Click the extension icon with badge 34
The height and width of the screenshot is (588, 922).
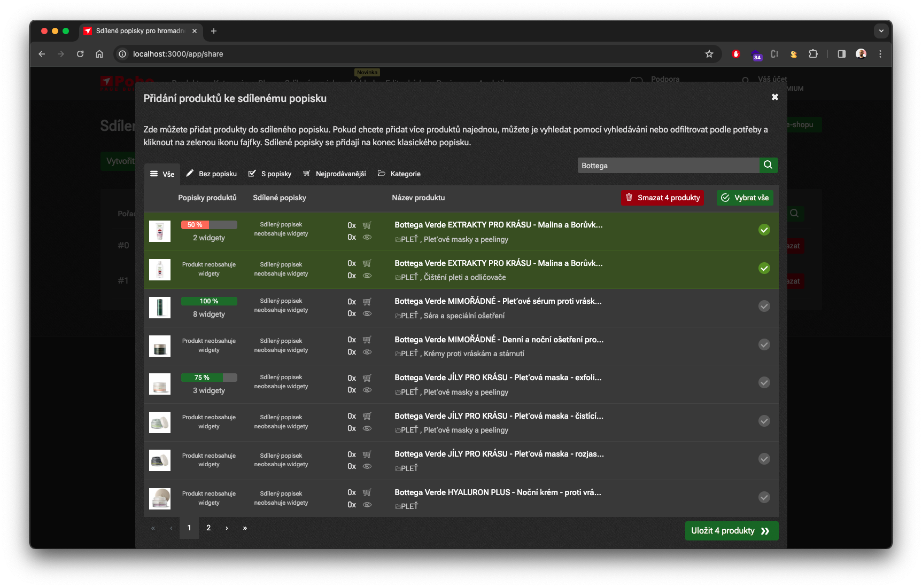coord(756,54)
